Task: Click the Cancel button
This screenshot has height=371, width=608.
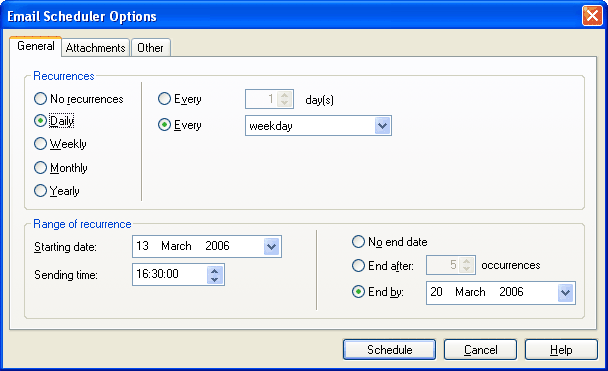Action: 480,350
